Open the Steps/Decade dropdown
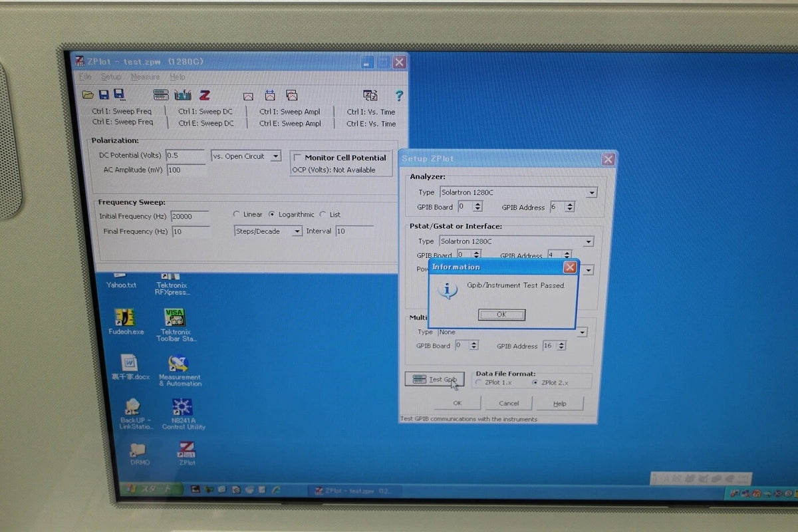This screenshot has height=532, width=798. point(268,231)
